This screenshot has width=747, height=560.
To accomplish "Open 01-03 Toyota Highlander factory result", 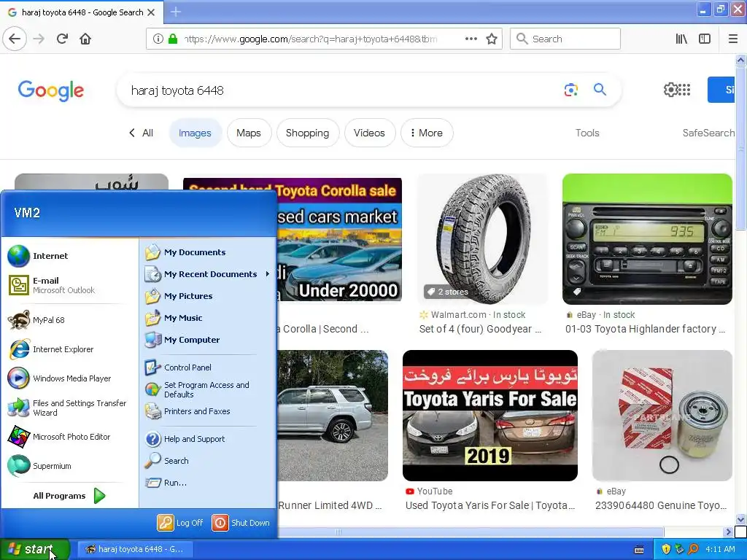I will coord(645,329).
